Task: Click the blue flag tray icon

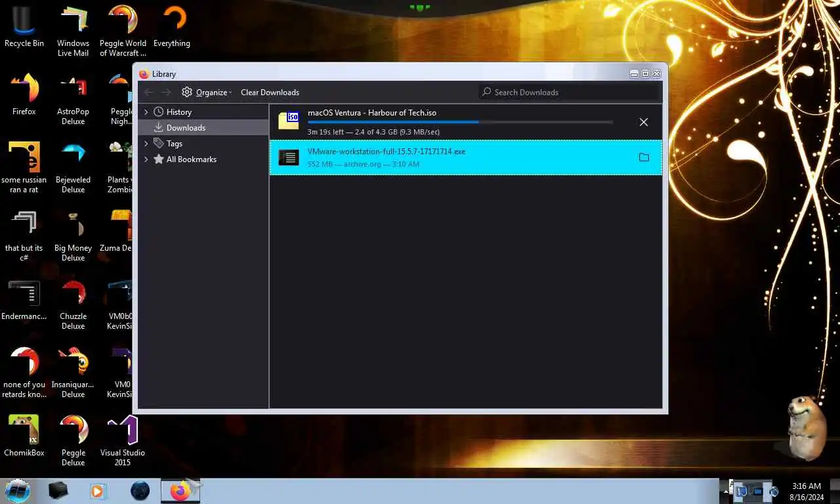Action: (x=742, y=491)
